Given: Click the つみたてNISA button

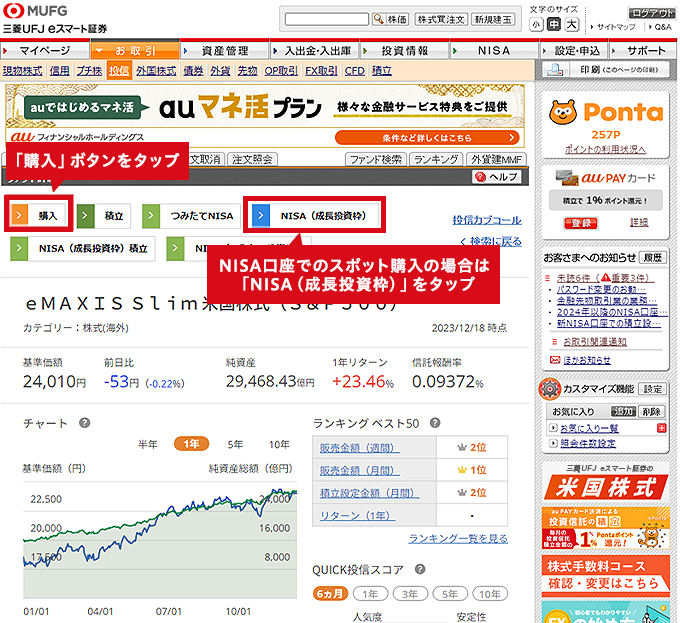Looking at the screenshot, I should (x=191, y=215).
